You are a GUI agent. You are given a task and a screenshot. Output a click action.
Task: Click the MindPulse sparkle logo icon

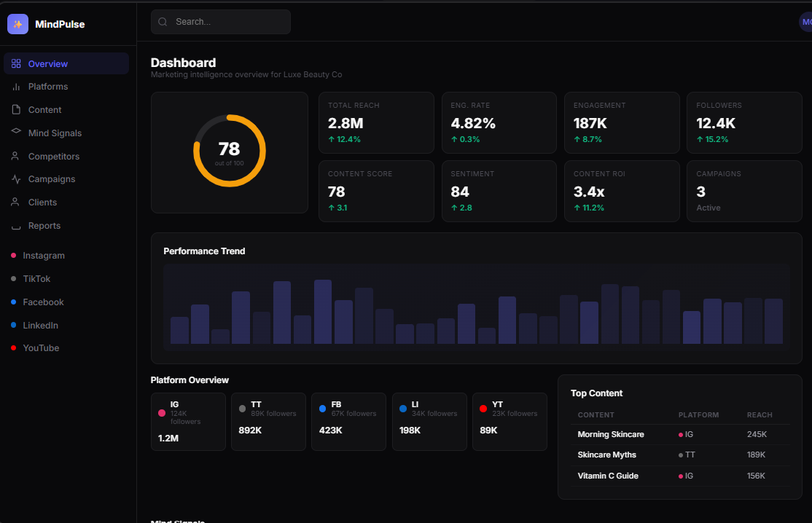click(x=17, y=24)
